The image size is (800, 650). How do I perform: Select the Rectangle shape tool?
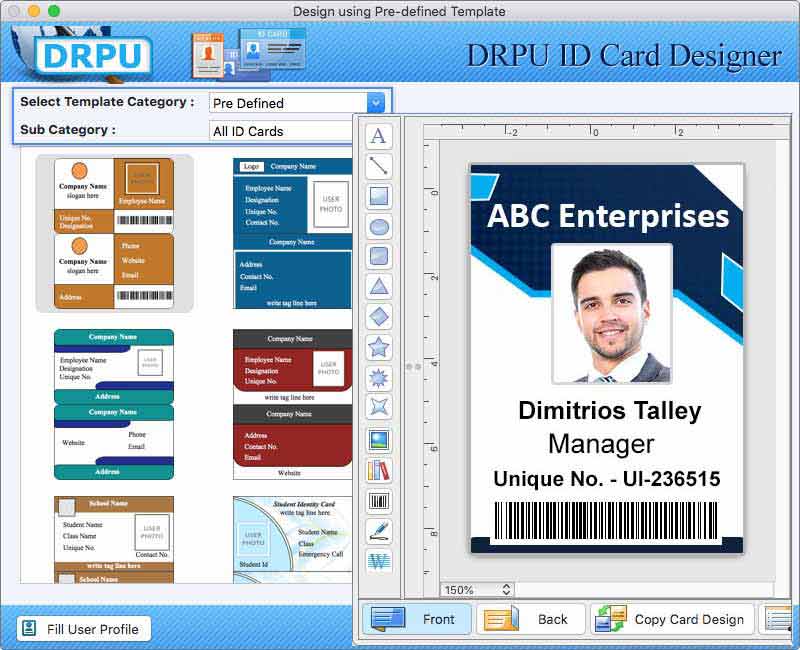pyautogui.click(x=377, y=196)
